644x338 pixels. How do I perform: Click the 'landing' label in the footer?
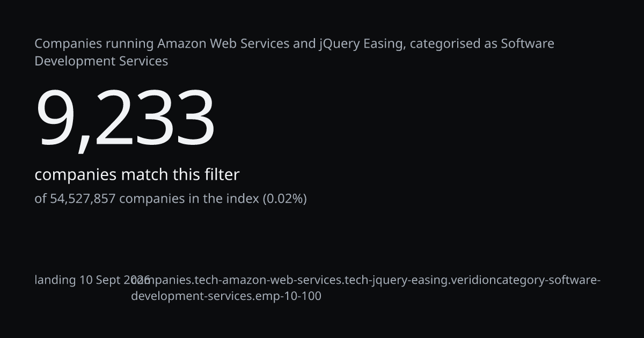click(56, 280)
